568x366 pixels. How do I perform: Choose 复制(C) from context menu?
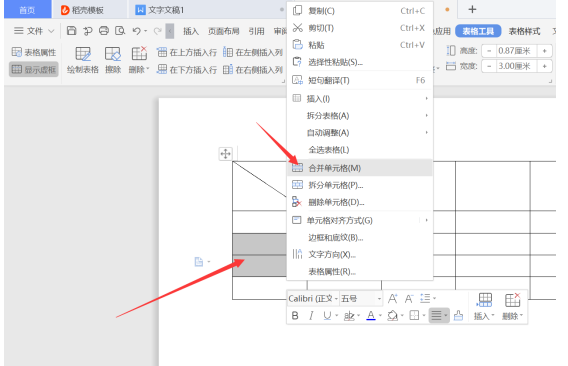360,11
